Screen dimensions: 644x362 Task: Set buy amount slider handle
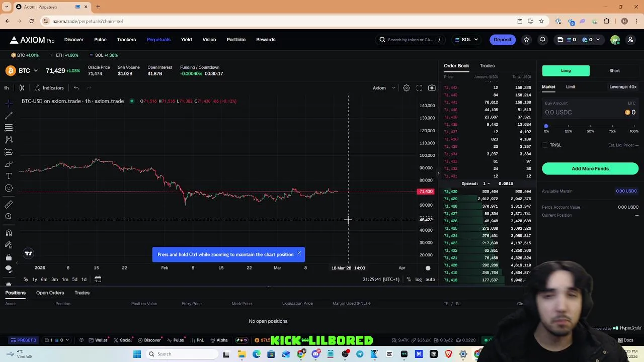pyautogui.click(x=546, y=126)
